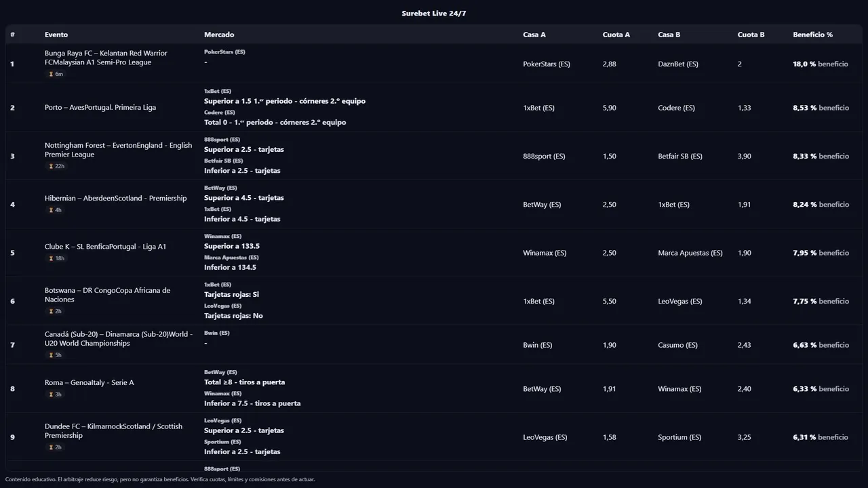Click the Beneficio % column header

[812, 35]
